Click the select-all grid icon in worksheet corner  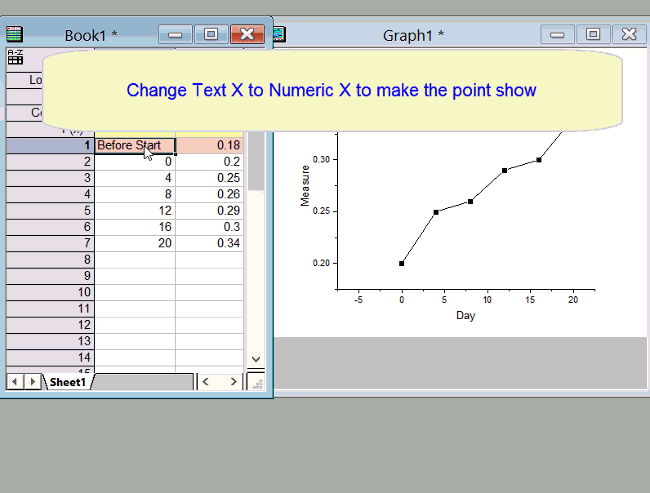tap(16, 57)
